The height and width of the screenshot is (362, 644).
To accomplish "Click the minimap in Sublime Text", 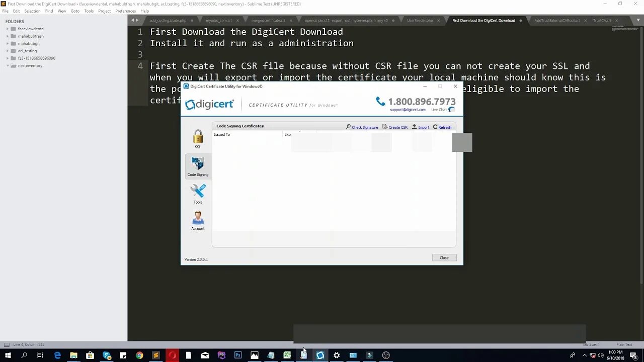I will pos(625,28).
